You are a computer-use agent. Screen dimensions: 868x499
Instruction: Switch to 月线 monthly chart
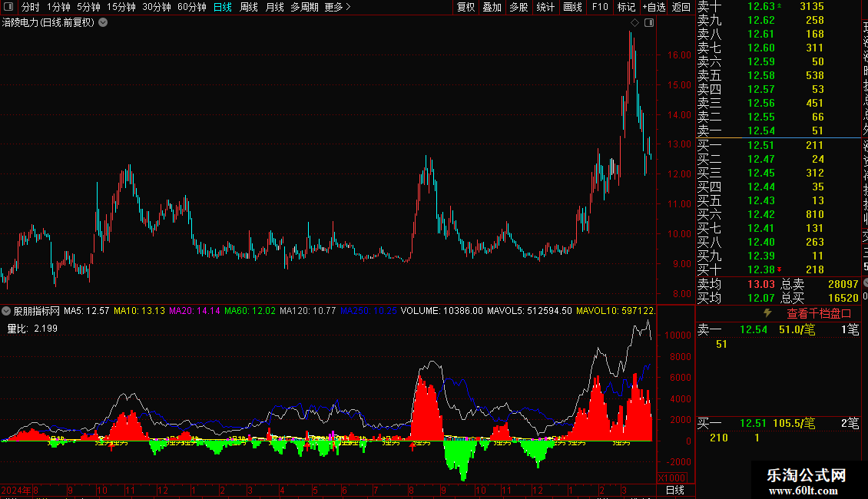coord(274,7)
